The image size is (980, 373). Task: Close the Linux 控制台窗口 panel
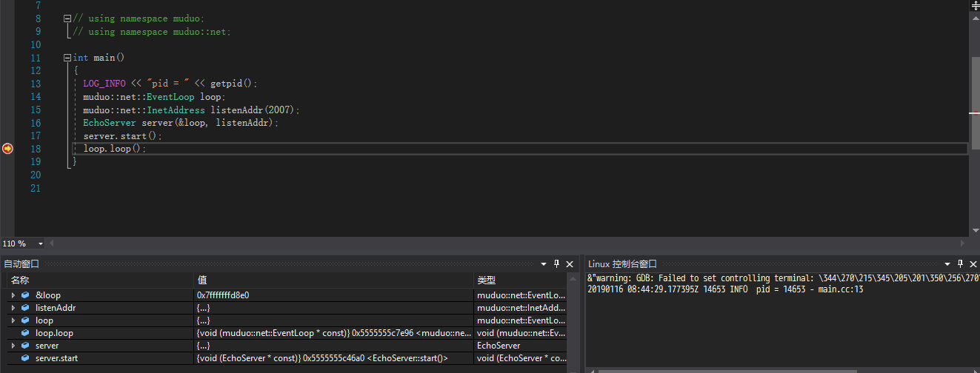973,263
